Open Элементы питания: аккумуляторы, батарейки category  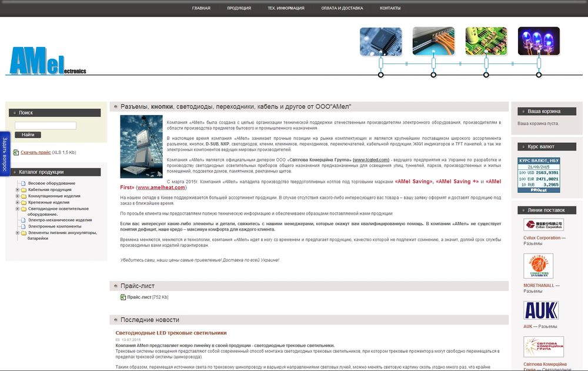click(x=62, y=236)
